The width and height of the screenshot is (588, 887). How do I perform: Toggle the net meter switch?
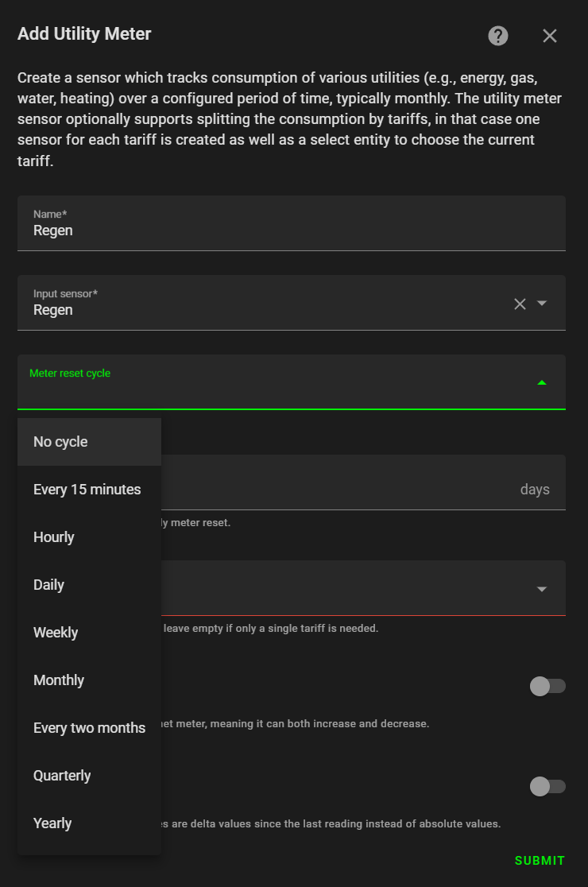point(547,686)
